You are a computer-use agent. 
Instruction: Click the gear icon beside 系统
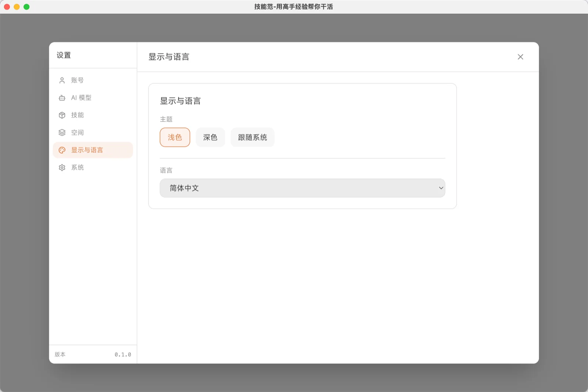click(x=62, y=168)
